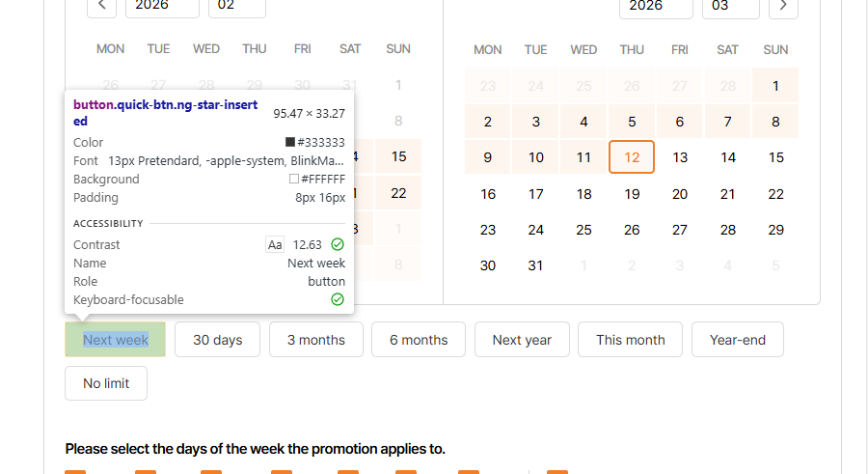Select March 1 in the right calendar
868x474 pixels.
pyautogui.click(x=775, y=86)
